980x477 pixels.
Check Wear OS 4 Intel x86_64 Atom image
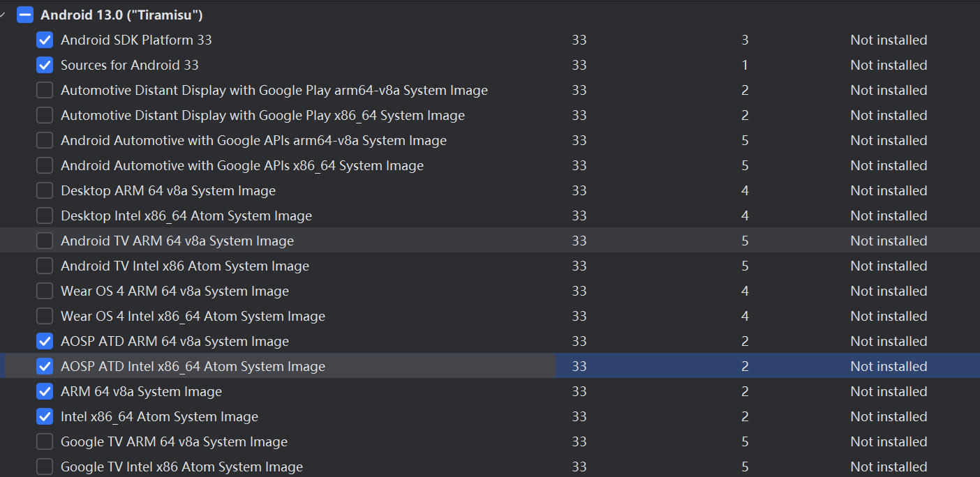(45, 316)
